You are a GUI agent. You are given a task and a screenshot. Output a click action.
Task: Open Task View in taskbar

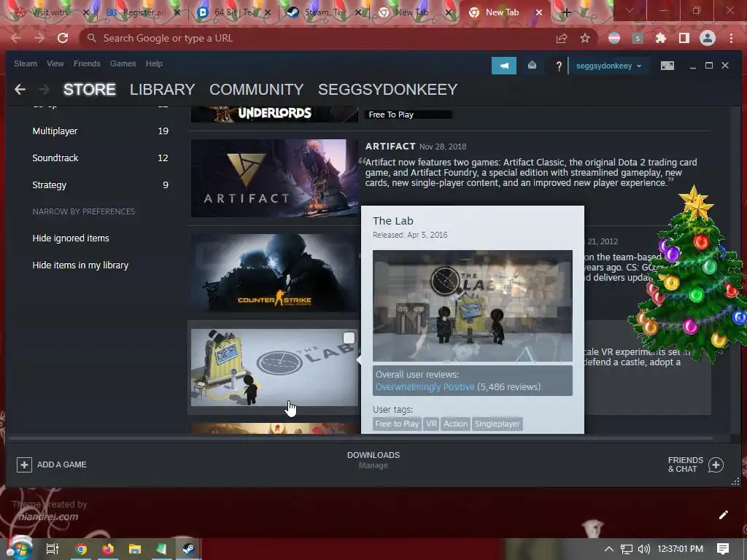(52, 549)
